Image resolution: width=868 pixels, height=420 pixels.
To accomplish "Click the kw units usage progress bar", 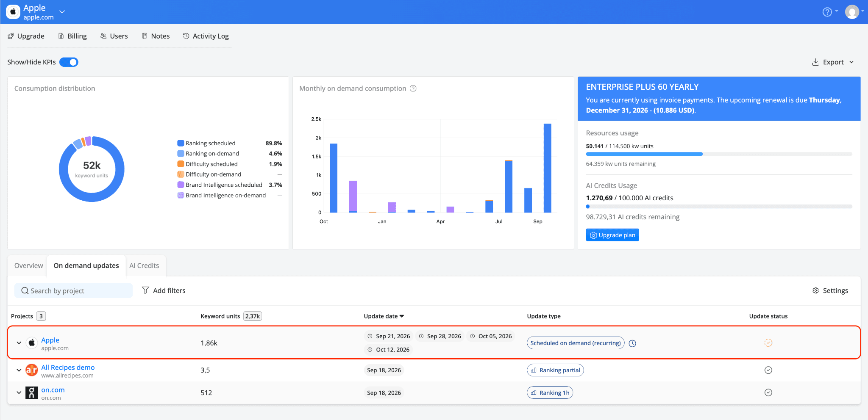I will [x=719, y=154].
